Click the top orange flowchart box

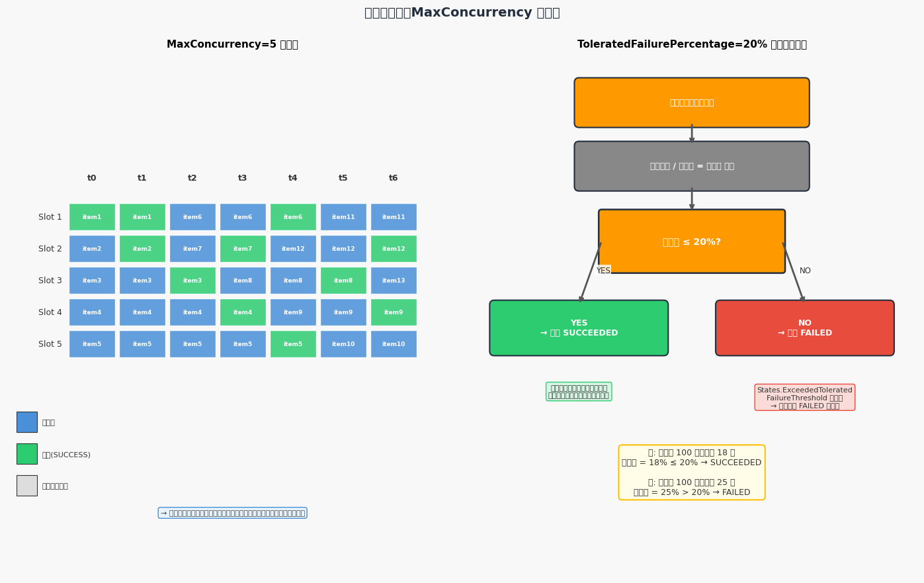tap(692, 103)
